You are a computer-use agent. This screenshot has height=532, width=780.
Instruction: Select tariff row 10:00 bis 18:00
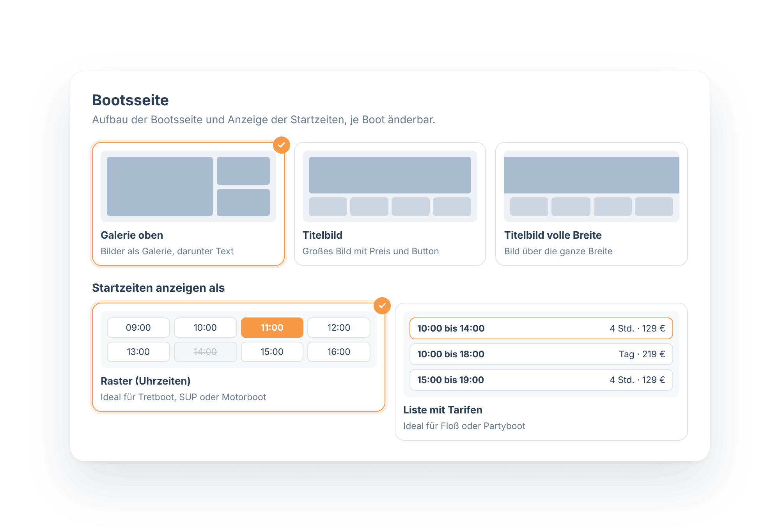click(541, 354)
